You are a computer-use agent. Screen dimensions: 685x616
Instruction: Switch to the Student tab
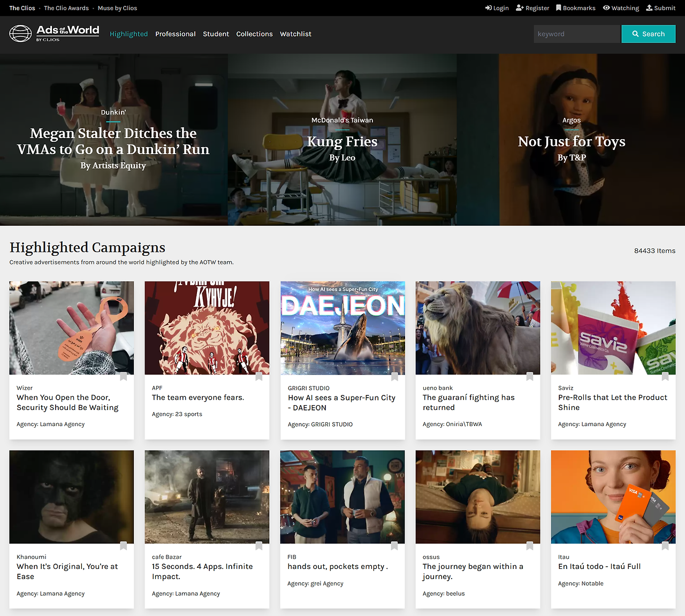[216, 34]
